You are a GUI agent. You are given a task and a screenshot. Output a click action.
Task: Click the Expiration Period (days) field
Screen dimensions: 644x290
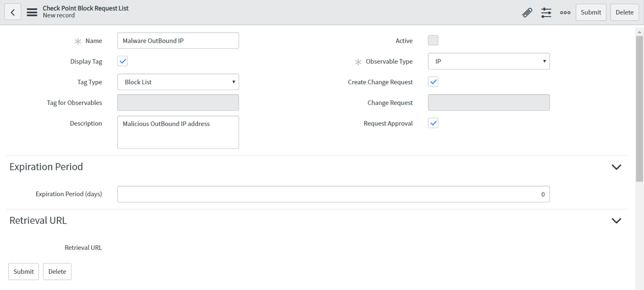(x=333, y=194)
